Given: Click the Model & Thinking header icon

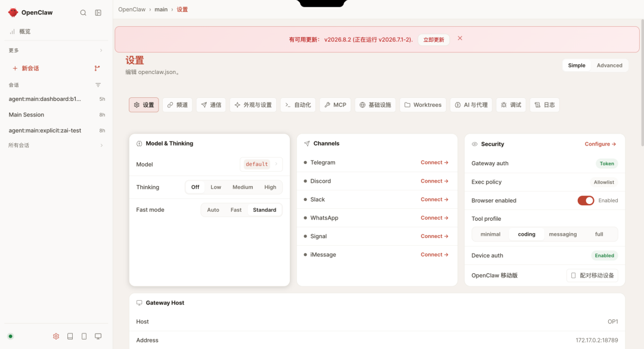Looking at the screenshot, I should click(139, 143).
